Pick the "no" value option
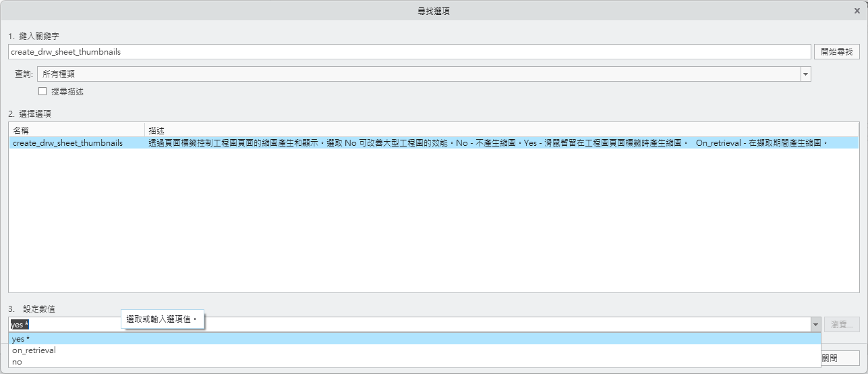868x374 pixels. coord(18,362)
